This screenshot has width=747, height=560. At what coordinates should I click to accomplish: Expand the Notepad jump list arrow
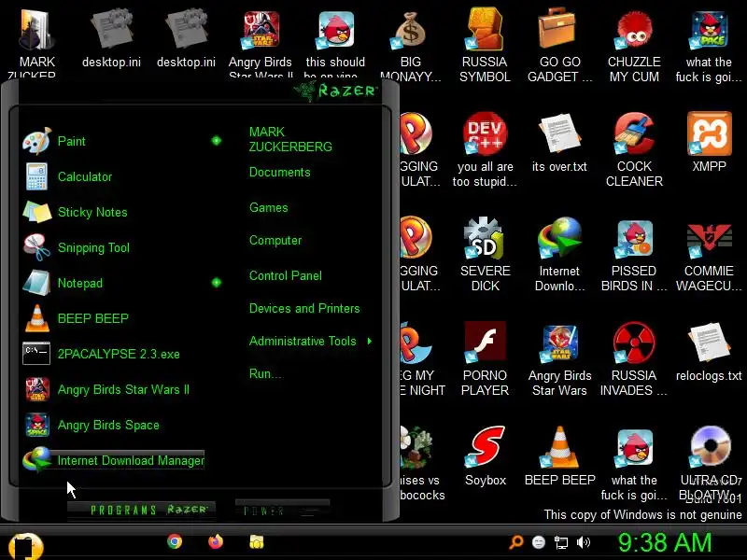217,283
